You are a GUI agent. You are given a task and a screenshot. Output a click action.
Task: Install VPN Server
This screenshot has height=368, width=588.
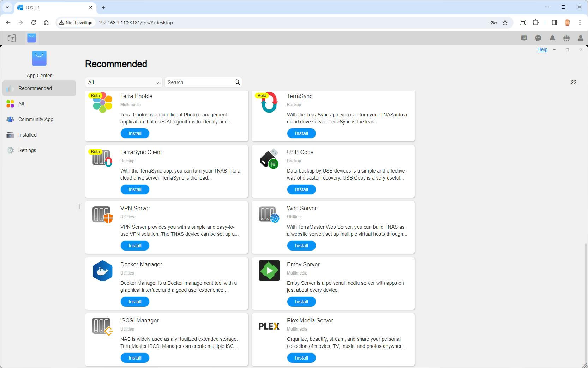(x=135, y=246)
